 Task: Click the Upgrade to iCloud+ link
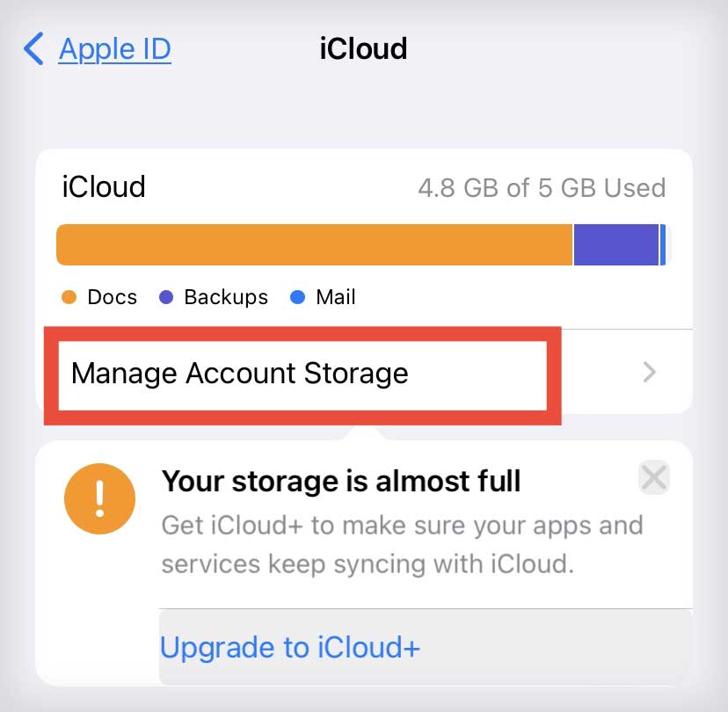point(290,648)
